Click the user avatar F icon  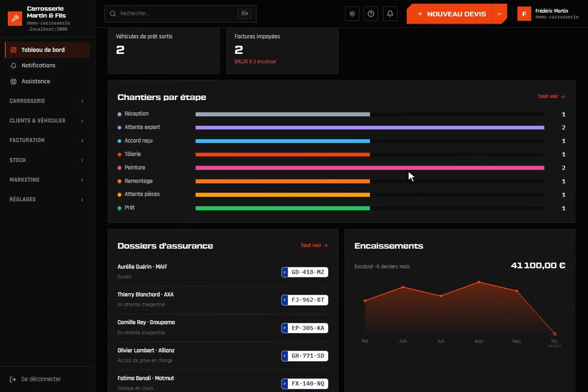click(524, 14)
